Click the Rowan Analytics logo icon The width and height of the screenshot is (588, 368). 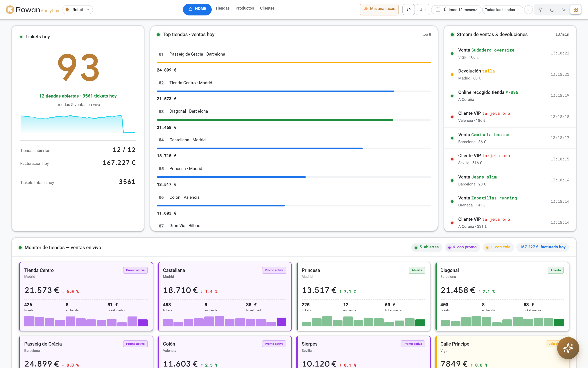pos(10,10)
